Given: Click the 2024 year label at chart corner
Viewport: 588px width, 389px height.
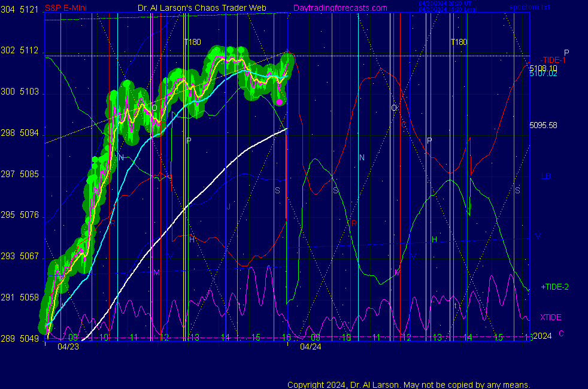Looking at the screenshot, I should pyautogui.click(x=542, y=336).
